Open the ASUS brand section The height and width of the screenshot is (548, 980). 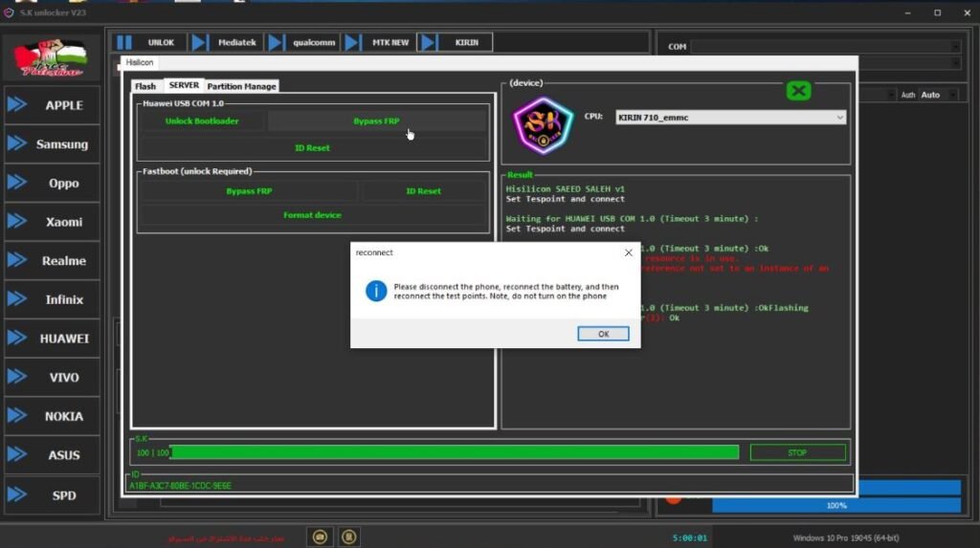[52, 455]
